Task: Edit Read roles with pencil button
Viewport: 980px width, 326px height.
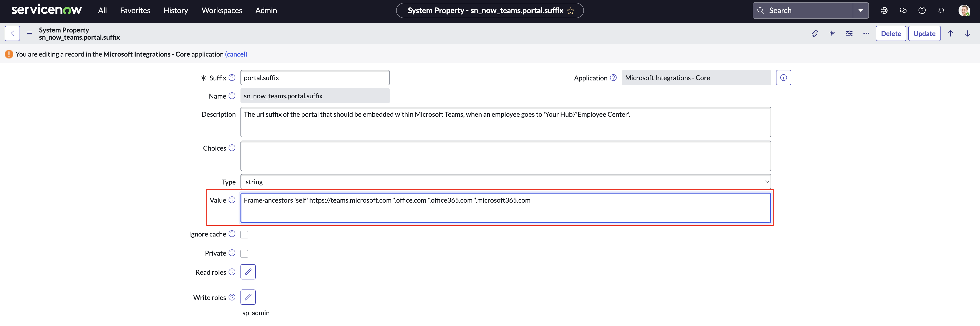Action: [x=248, y=272]
